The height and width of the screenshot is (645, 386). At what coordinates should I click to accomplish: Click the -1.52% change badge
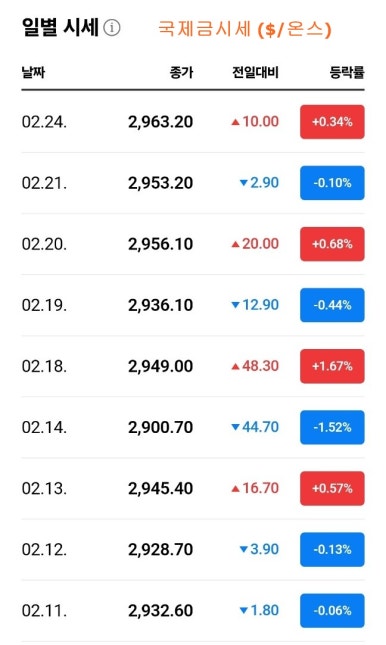pos(332,427)
